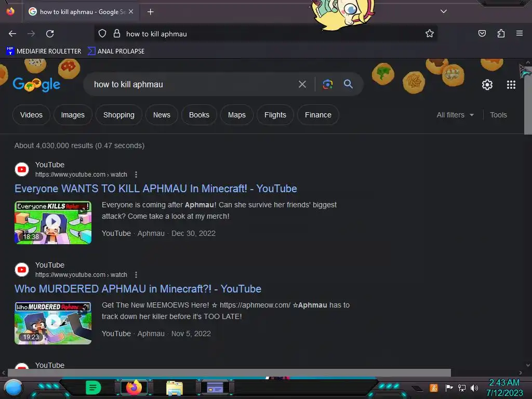Open 'Who MURDERED APHMAU in Minecraft' result
Screen dimensions: 532x399
pyautogui.click(x=138, y=289)
